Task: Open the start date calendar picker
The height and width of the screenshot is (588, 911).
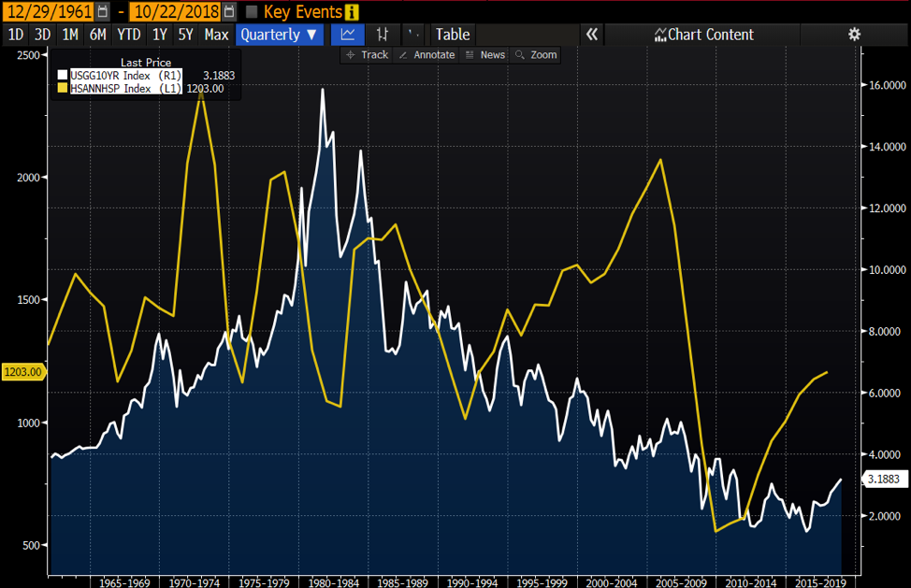Action: click(x=103, y=12)
